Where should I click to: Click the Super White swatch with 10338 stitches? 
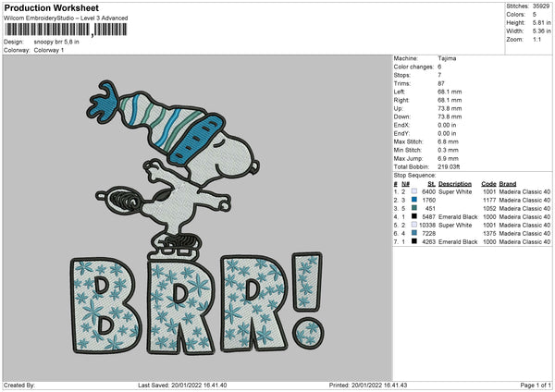click(x=413, y=225)
